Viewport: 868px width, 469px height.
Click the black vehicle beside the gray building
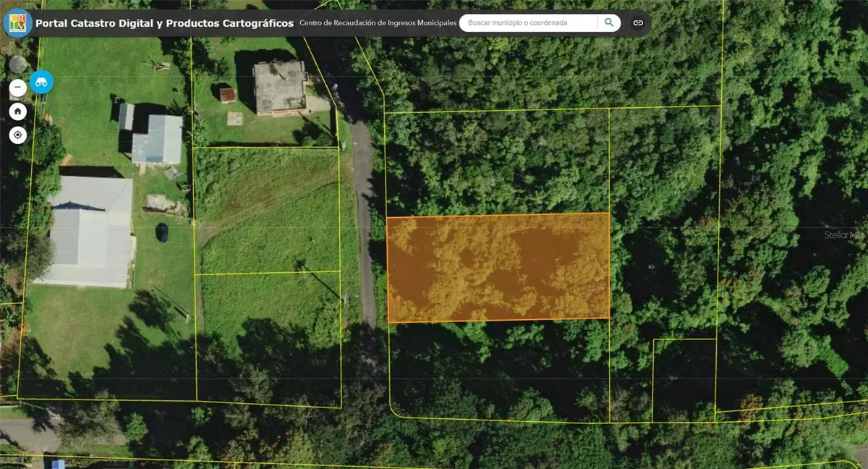[162, 232]
